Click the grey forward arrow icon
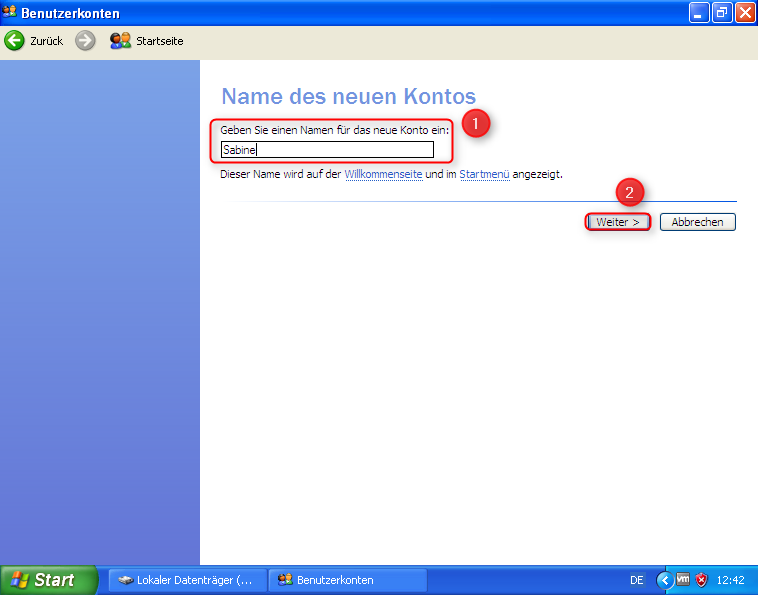 coord(85,41)
